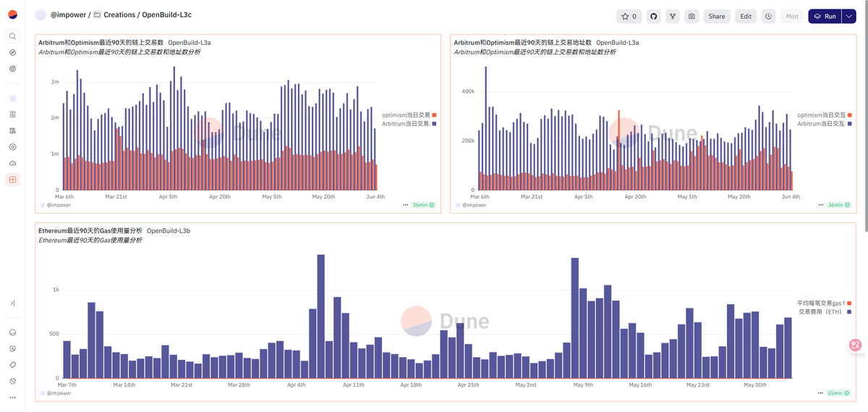Click the Mint button
868x412 pixels.
[792, 16]
